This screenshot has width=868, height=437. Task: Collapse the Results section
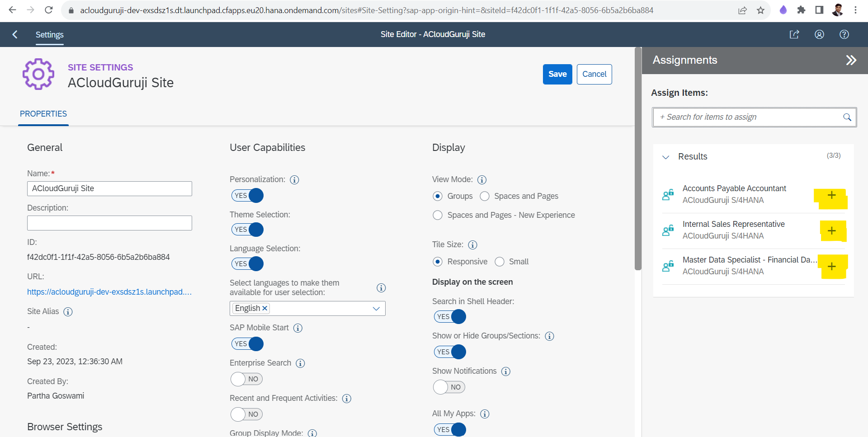665,157
